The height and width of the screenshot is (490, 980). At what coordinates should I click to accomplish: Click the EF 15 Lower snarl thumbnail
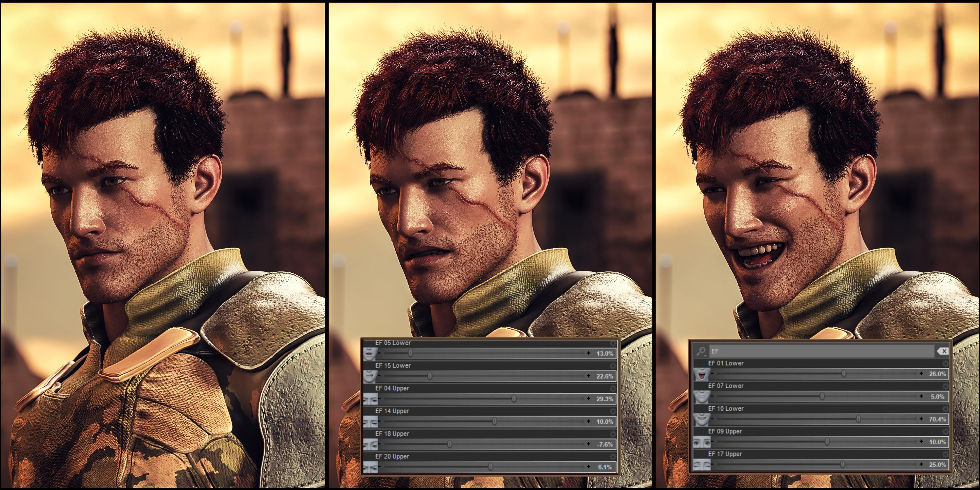pyautogui.click(x=370, y=376)
